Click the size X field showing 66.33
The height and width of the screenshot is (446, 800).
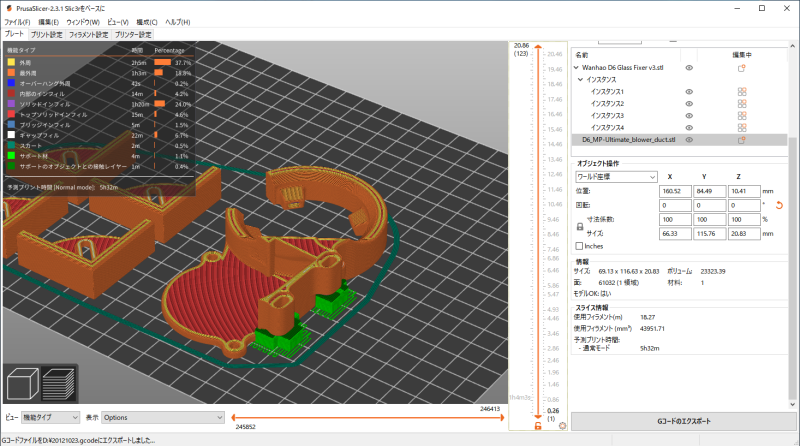[x=675, y=234]
